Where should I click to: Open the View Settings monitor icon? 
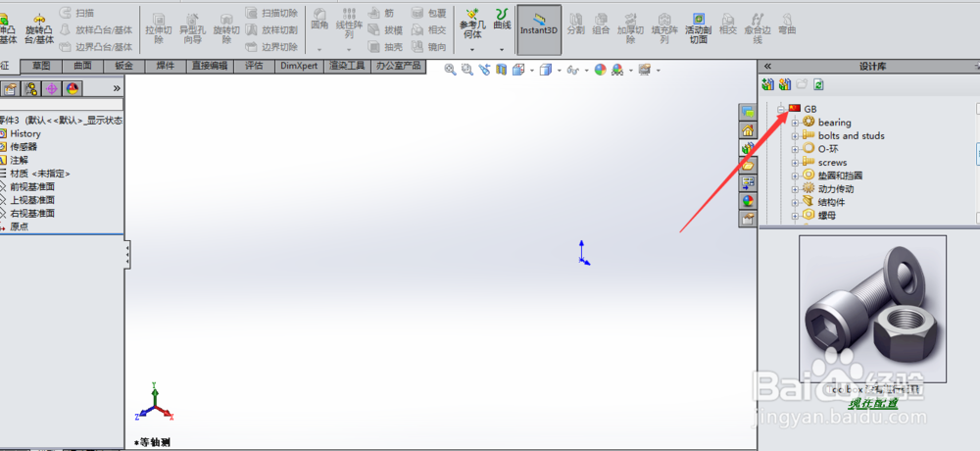pos(645,70)
